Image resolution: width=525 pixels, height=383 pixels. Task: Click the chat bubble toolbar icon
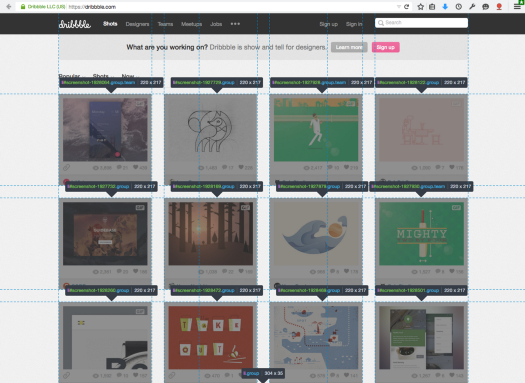(485, 7)
